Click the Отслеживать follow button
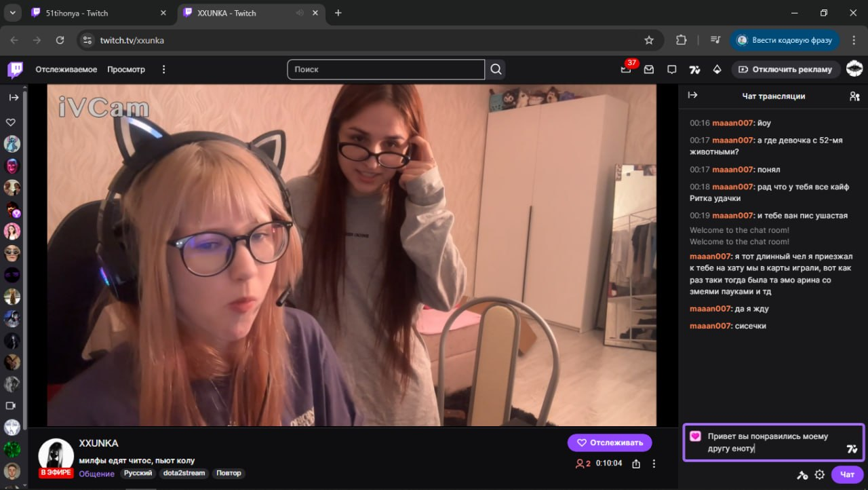Screen dimensions: 868x490 click(610, 442)
